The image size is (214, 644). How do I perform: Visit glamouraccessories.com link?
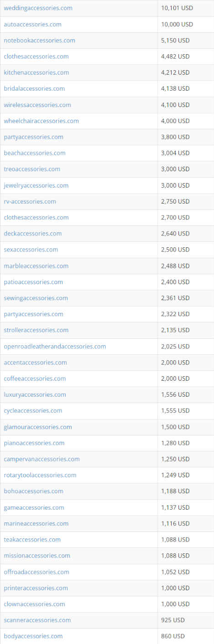38,427
